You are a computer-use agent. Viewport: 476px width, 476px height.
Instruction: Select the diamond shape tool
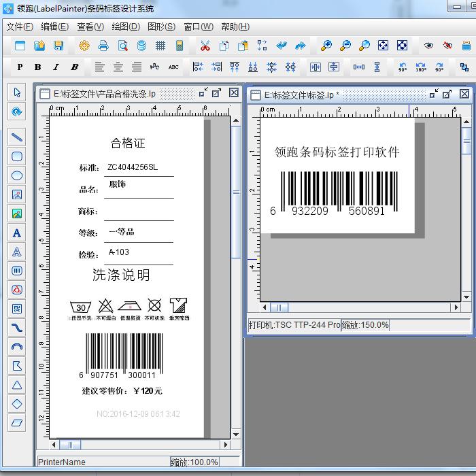click(x=17, y=404)
